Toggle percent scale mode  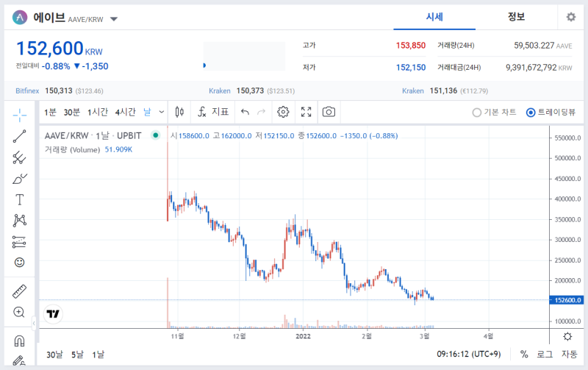click(x=524, y=354)
